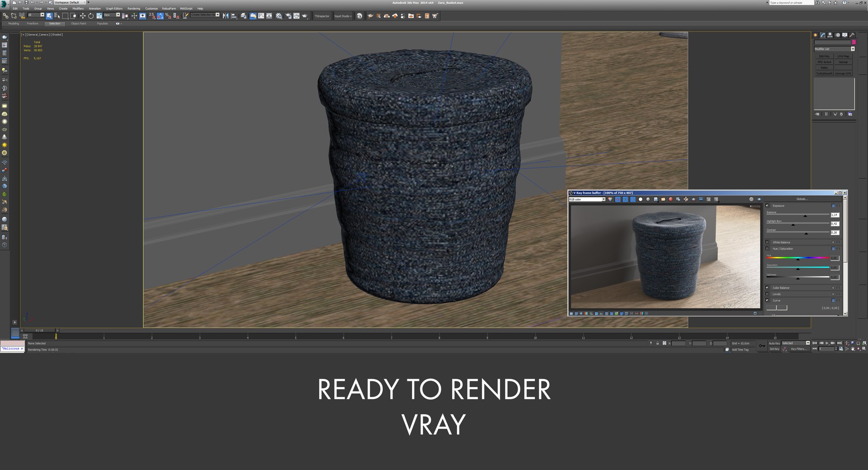
Task: Choose the Select and Rotate tool
Action: coord(91,16)
